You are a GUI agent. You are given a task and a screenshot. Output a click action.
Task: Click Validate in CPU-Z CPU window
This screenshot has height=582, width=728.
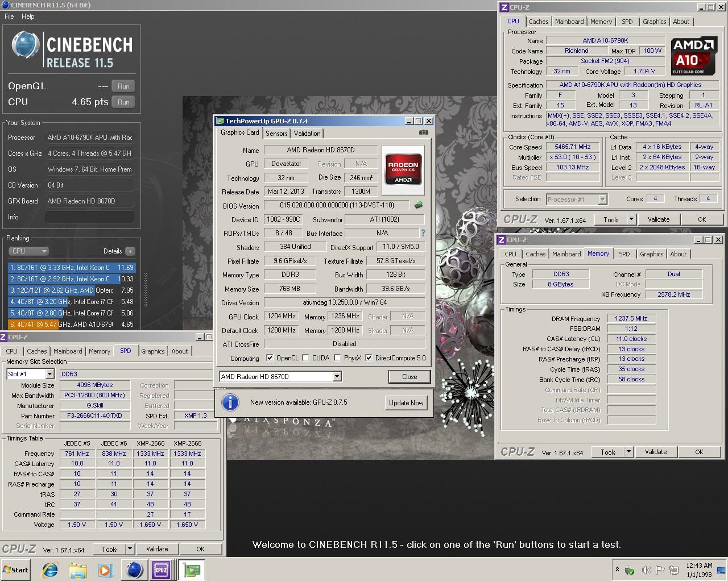coord(659,219)
